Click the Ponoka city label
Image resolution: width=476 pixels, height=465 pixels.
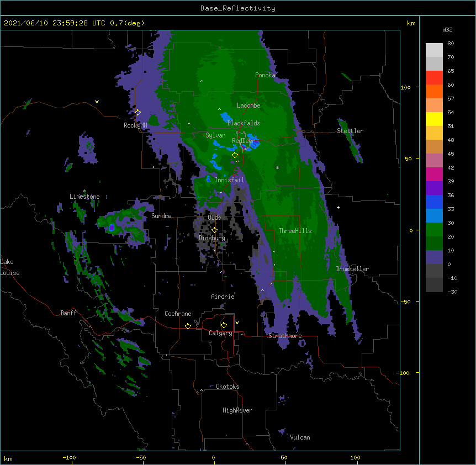[265, 75]
